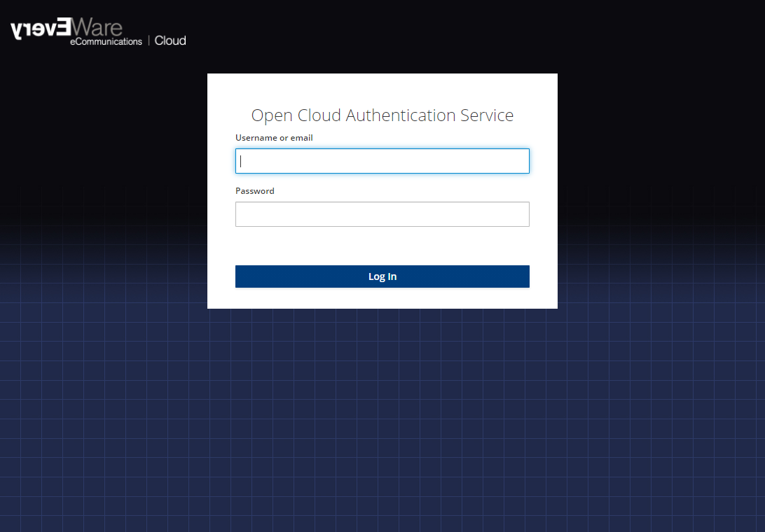
Task: Focus the Username or email input field
Action: click(x=382, y=161)
